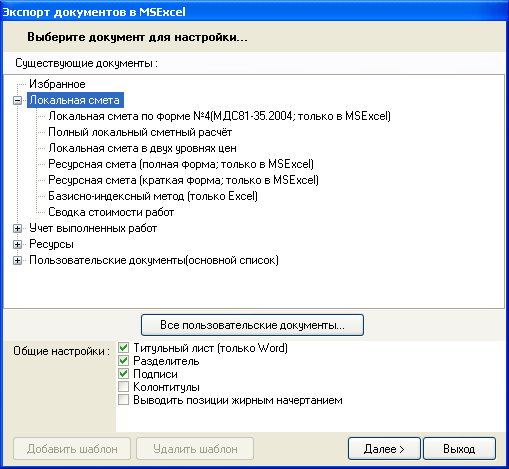Screen dimensions: 509x469
Task: Select Локальная смета по форме №4 item
Action: tap(219, 116)
